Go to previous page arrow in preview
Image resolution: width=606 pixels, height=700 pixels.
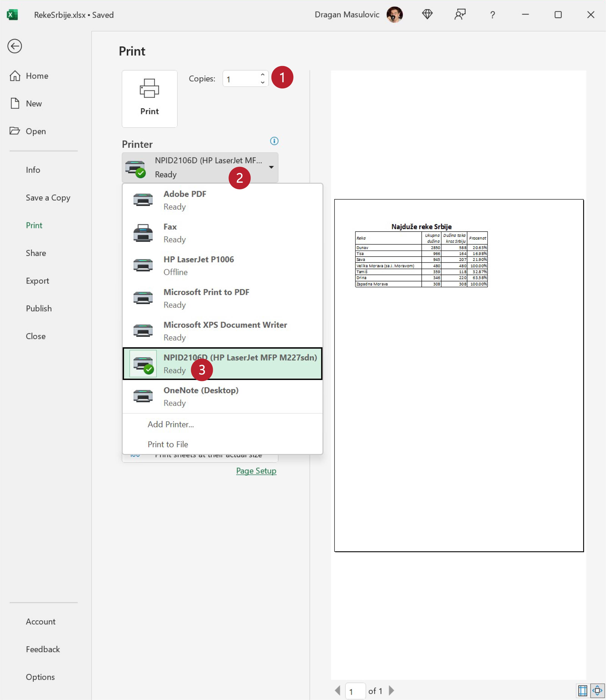338,690
